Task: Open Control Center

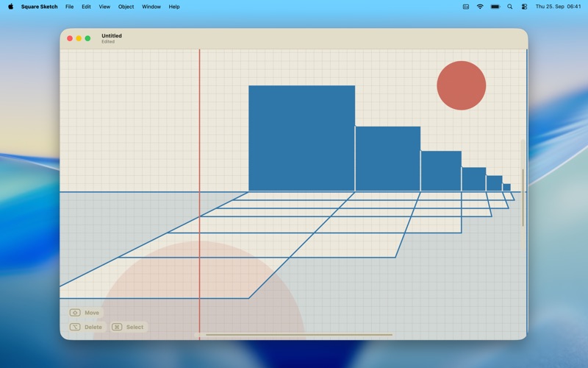Action: pyautogui.click(x=524, y=7)
